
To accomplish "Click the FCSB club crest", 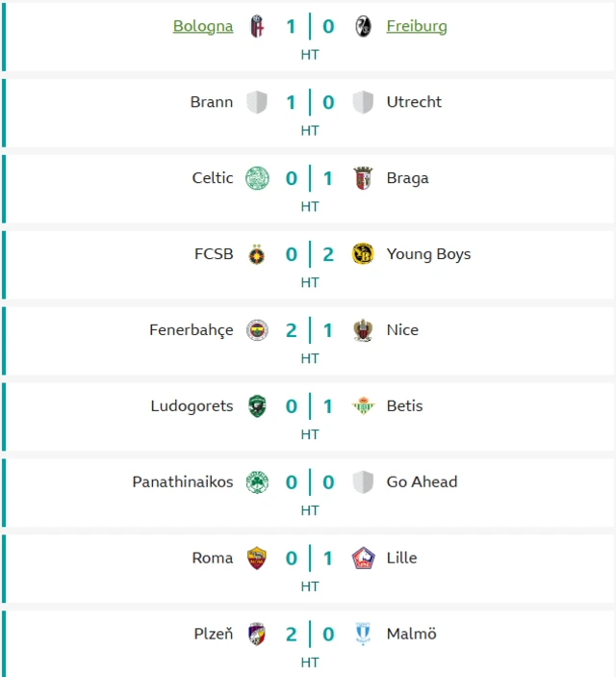I will coord(256,254).
